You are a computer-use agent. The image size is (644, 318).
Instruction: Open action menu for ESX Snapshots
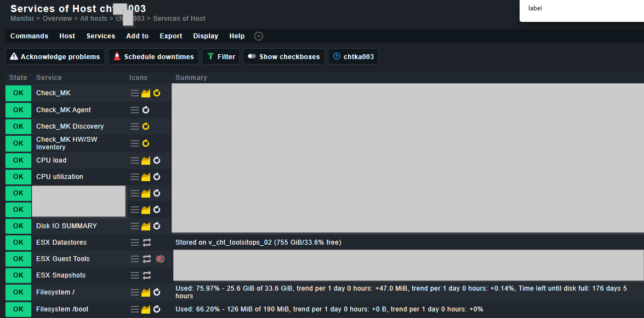(x=134, y=275)
